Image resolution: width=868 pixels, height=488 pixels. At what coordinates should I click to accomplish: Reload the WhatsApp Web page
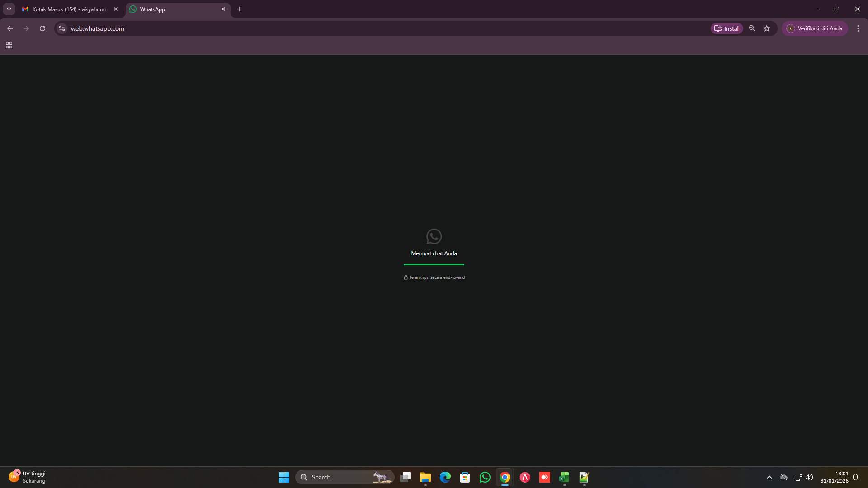pyautogui.click(x=42, y=28)
